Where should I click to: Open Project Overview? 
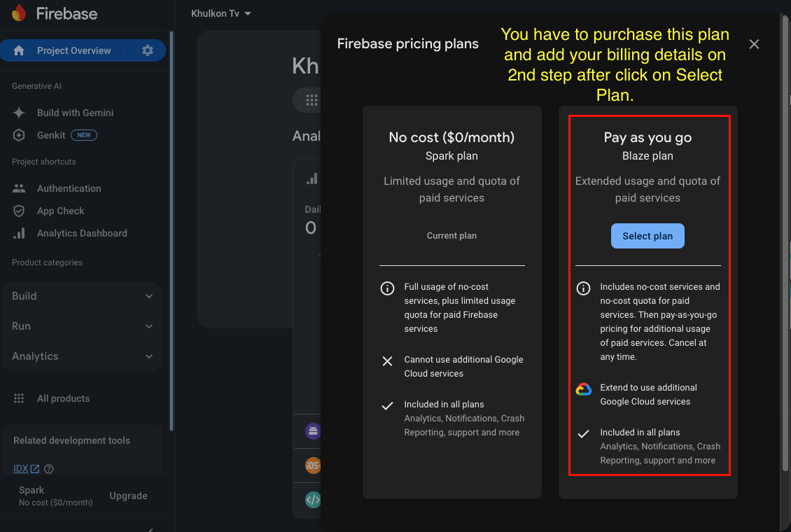click(x=73, y=50)
